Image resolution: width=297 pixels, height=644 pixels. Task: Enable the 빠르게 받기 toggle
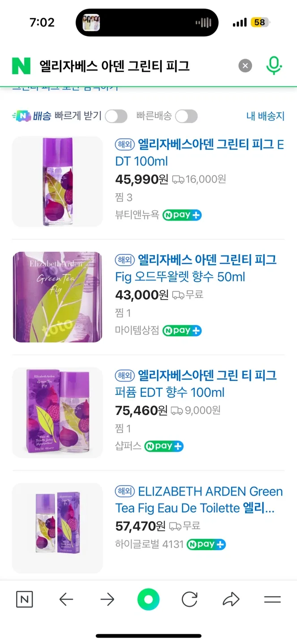116,117
